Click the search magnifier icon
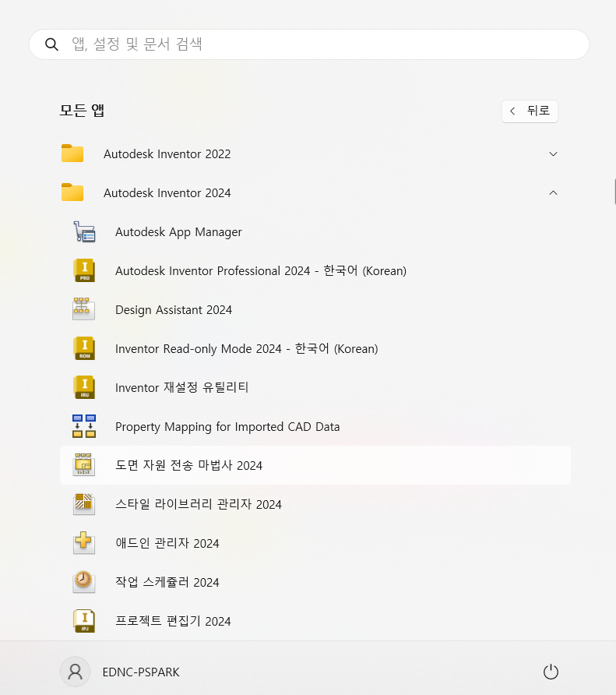 click(x=51, y=44)
